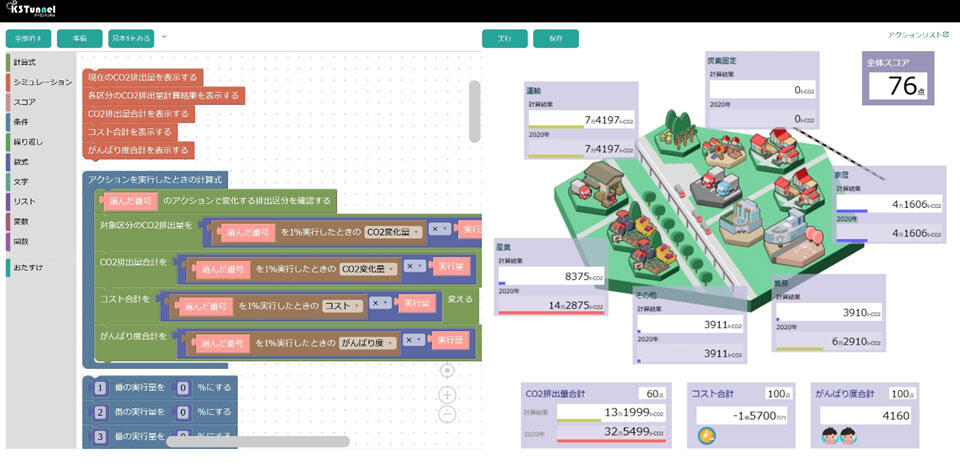Screen dimensions: 960x468
Task: Click the 産業 calculation result 8375
Action: 551,276
